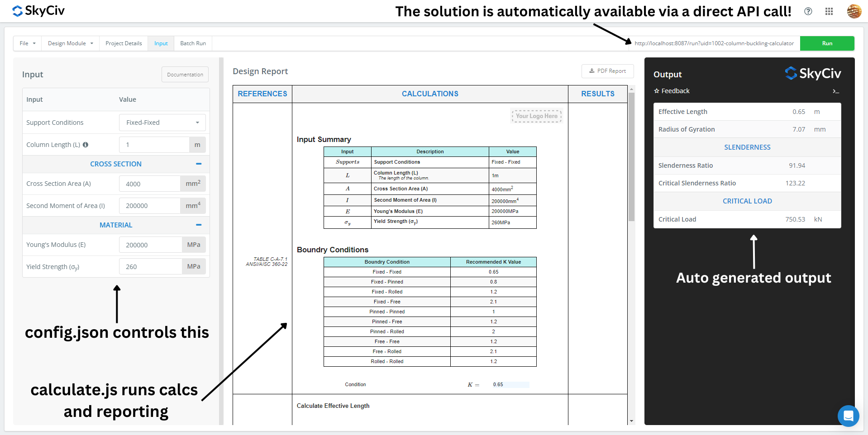The image size is (868, 435).
Task: Click the RESULTS column header
Action: [598, 94]
